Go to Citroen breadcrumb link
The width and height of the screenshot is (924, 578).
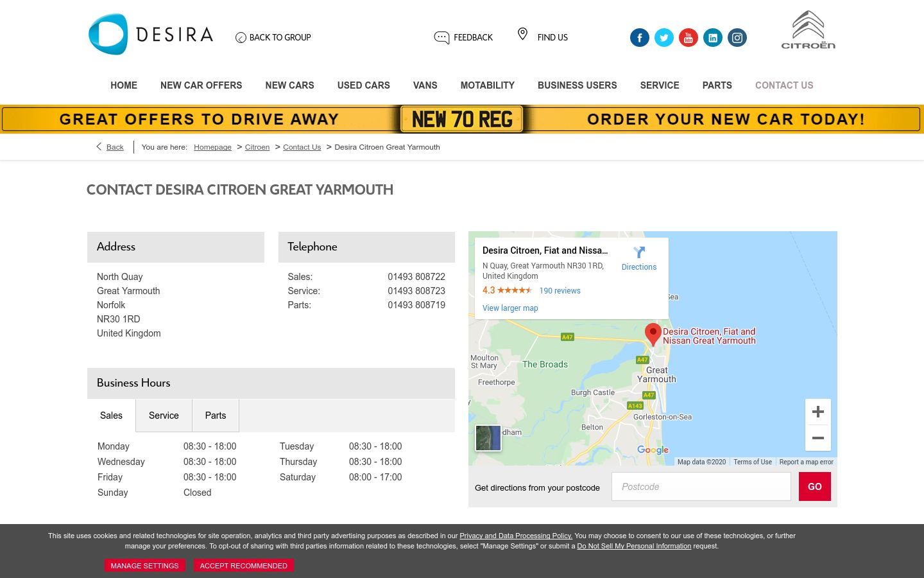(257, 147)
